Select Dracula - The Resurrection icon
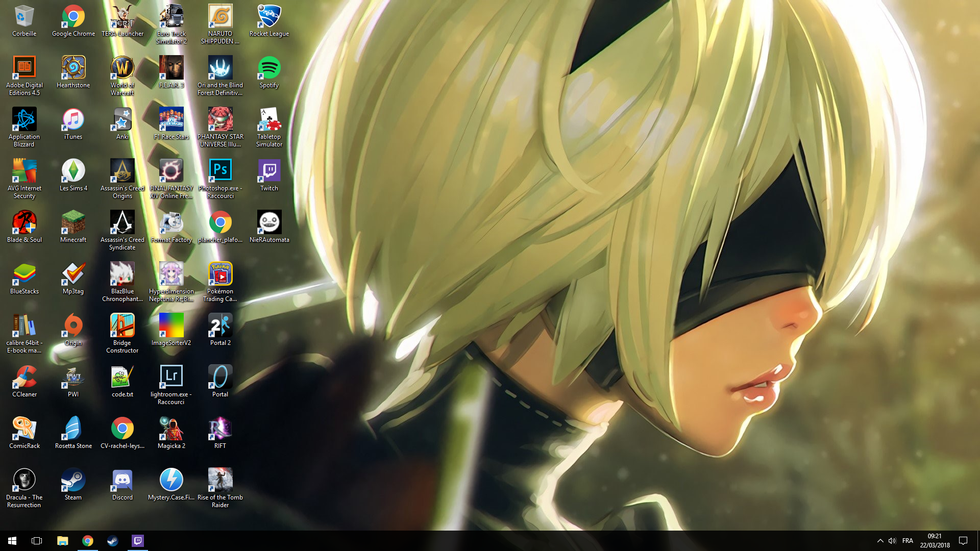 pos(24,488)
